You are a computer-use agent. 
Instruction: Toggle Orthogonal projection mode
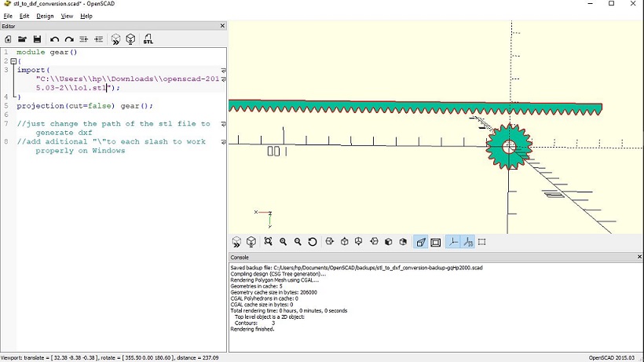[x=435, y=242]
